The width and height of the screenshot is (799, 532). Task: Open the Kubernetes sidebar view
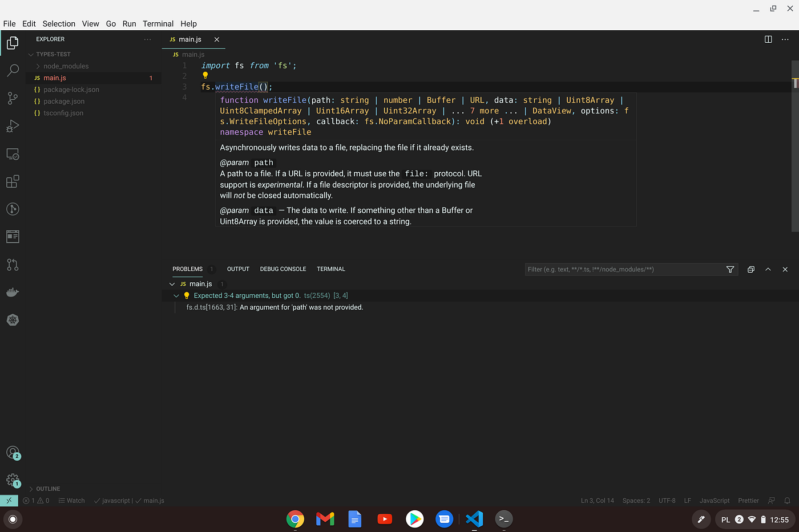13,320
